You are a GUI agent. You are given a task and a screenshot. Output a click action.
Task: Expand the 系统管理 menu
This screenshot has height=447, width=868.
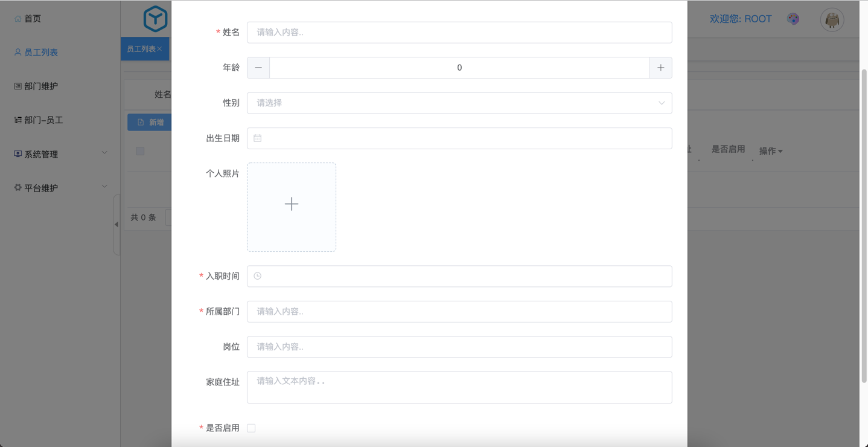[x=60, y=154]
